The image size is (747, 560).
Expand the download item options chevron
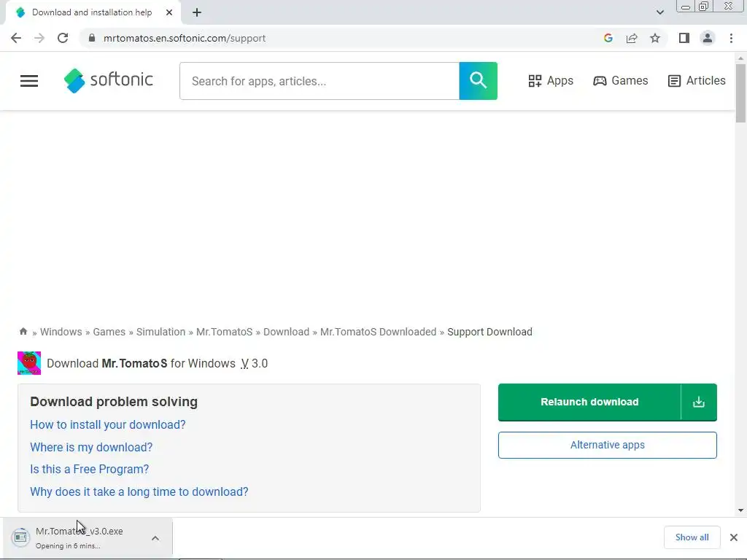point(155,538)
